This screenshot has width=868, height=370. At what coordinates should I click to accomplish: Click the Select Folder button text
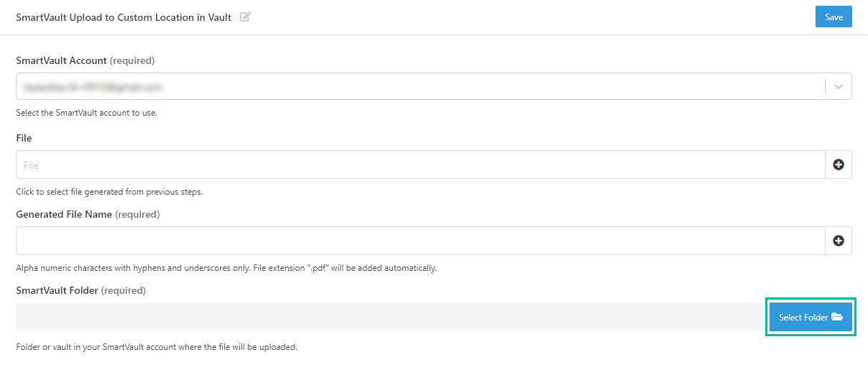[x=803, y=318]
